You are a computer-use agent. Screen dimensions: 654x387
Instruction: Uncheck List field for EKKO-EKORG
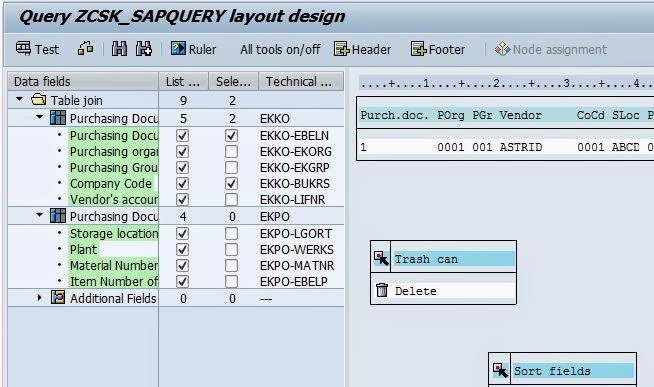click(183, 151)
